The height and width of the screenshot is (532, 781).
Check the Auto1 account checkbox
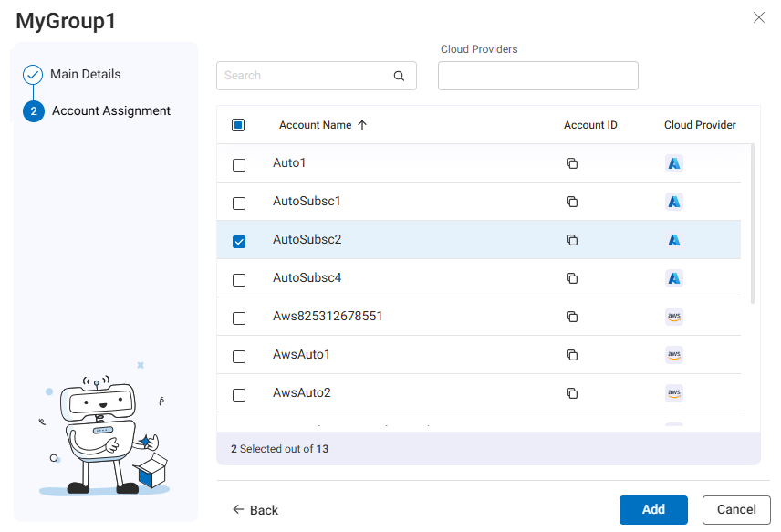239,165
